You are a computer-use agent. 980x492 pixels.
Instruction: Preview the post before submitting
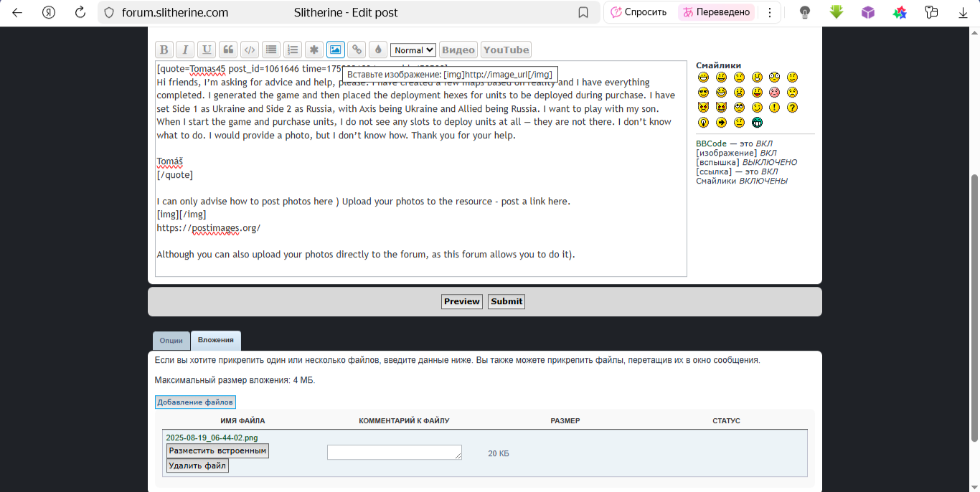pos(461,301)
